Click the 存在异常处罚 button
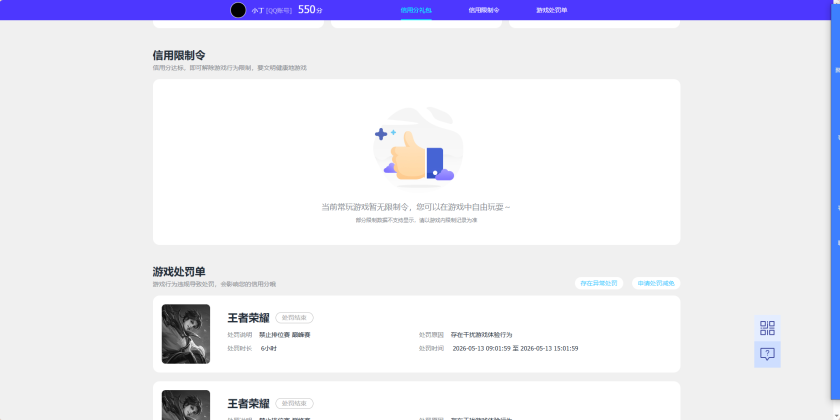The image size is (840, 420). click(599, 283)
